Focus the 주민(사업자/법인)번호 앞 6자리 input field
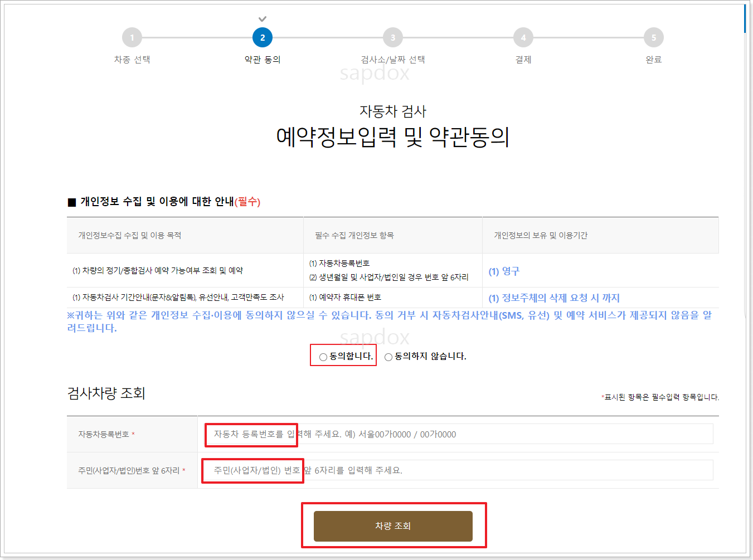 coord(458,470)
